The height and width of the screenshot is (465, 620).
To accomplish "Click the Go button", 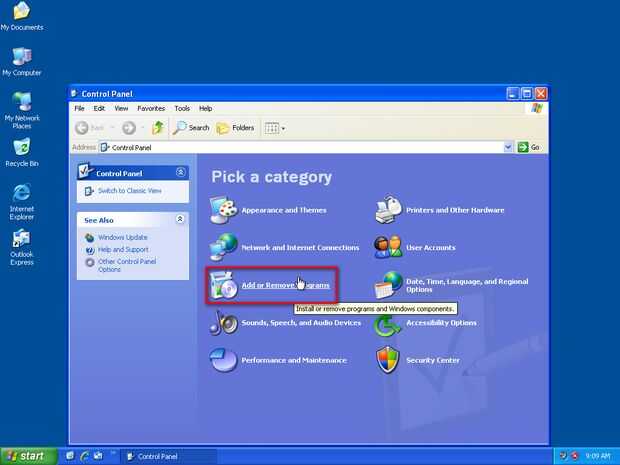I will click(529, 147).
